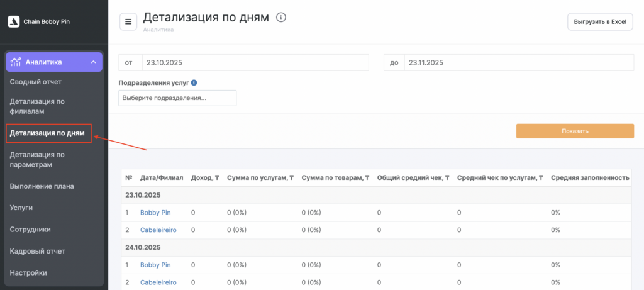Select Детализация по параметрам menu item
644x290 pixels.
click(37, 159)
